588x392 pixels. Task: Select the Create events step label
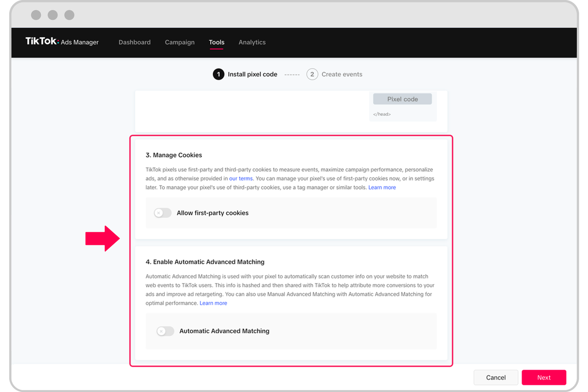tap(342, 74)
